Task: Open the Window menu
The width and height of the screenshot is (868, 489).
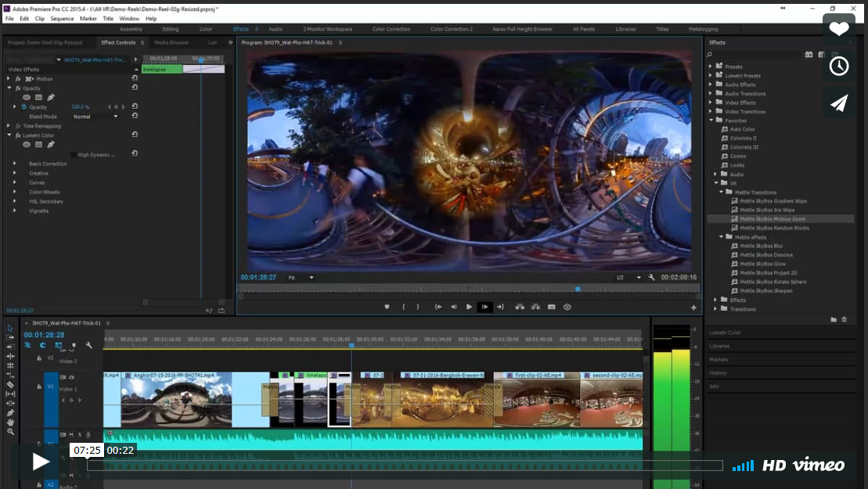Action: click(129, 18)
